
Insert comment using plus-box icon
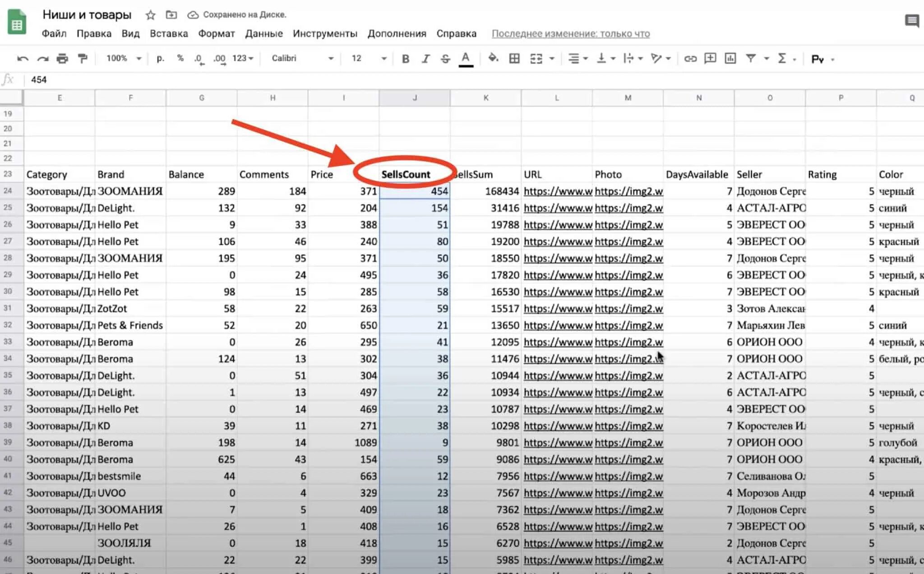(710, 58)
